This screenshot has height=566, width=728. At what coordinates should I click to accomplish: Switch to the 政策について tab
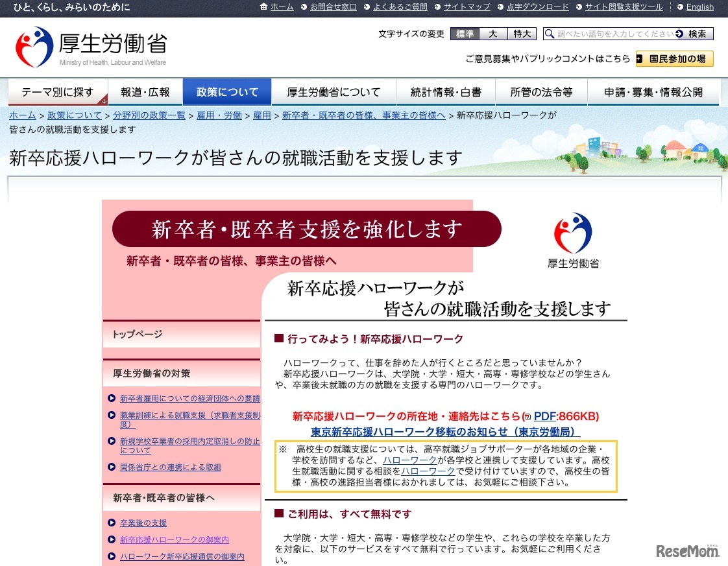pos(227,91)
